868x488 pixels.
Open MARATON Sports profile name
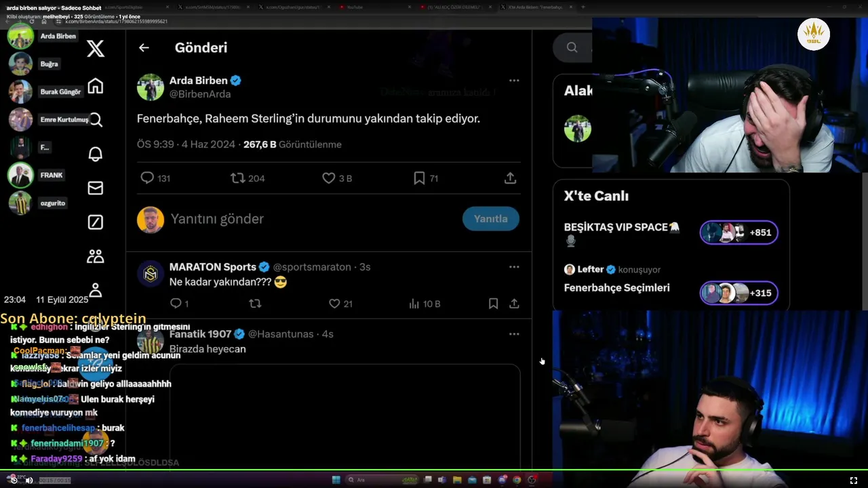(212, 267)
